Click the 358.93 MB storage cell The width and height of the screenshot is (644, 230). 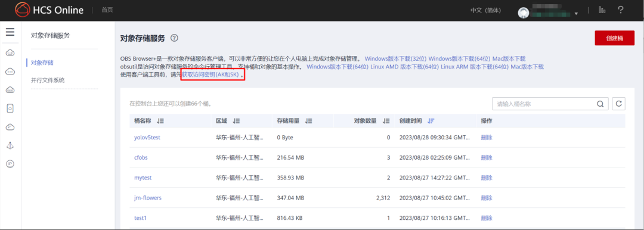290,178
